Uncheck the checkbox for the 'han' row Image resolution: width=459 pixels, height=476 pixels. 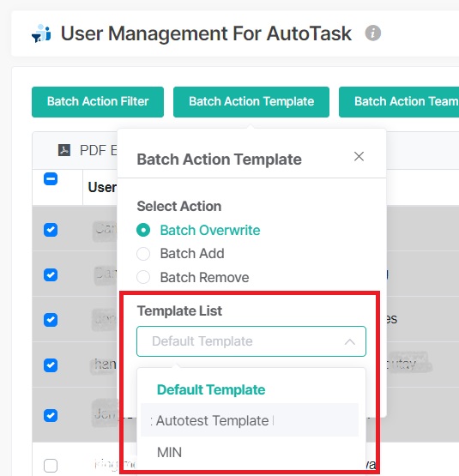pos(51,365)
